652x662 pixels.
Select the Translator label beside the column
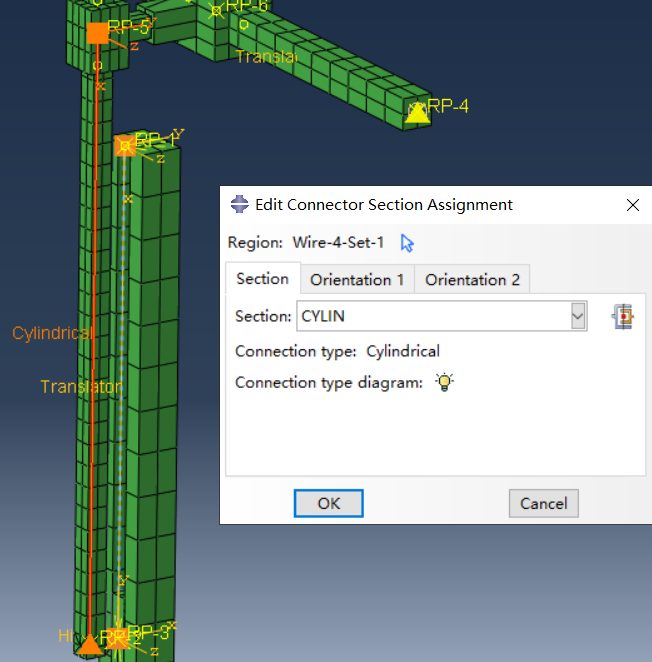81,386
